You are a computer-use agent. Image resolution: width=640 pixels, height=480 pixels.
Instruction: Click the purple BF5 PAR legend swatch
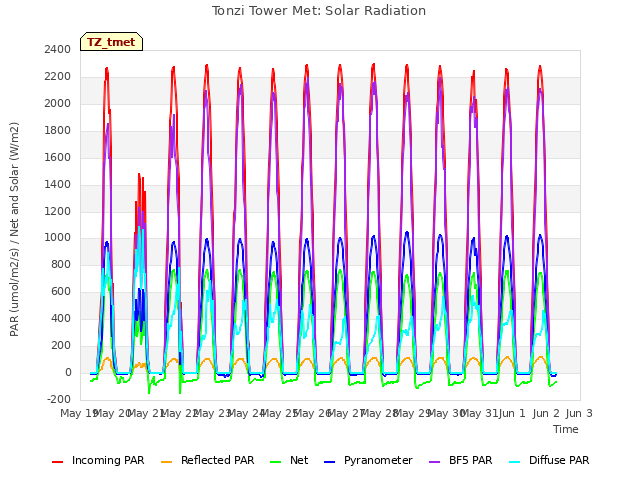[x=435, y=462]
